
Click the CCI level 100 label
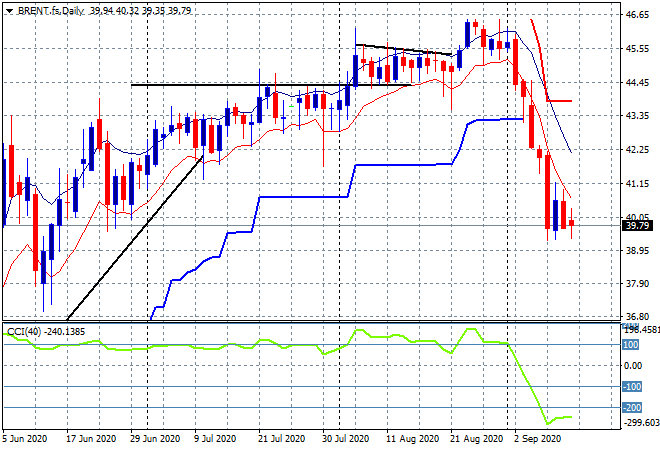pyautogui.click(x=631, y=345)
